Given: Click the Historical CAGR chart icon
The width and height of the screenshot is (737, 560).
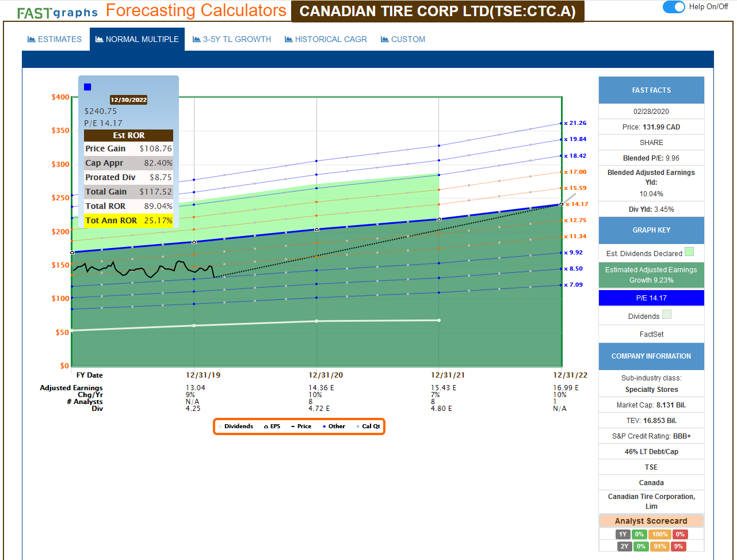Looking at the screenshot, I should 289,39.
